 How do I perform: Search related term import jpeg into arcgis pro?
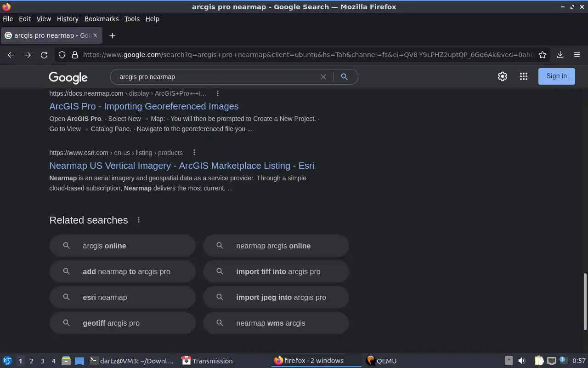tap(276, 297)
